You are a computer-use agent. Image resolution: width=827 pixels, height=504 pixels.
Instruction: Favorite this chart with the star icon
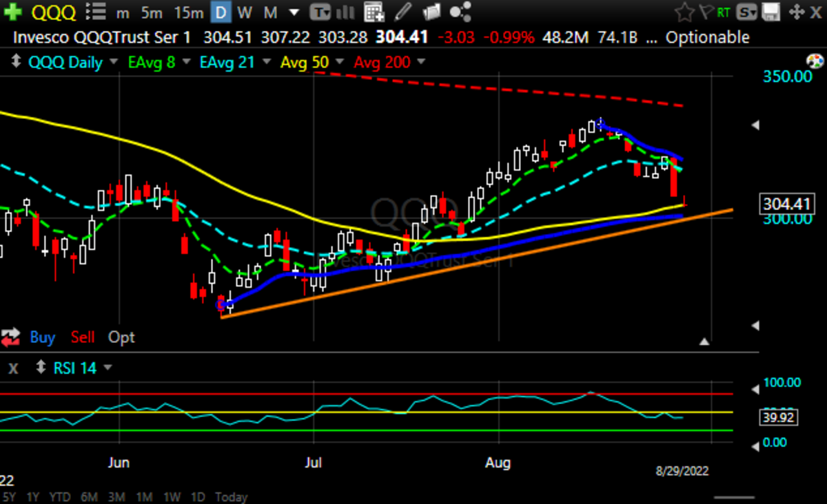(684, 12)
